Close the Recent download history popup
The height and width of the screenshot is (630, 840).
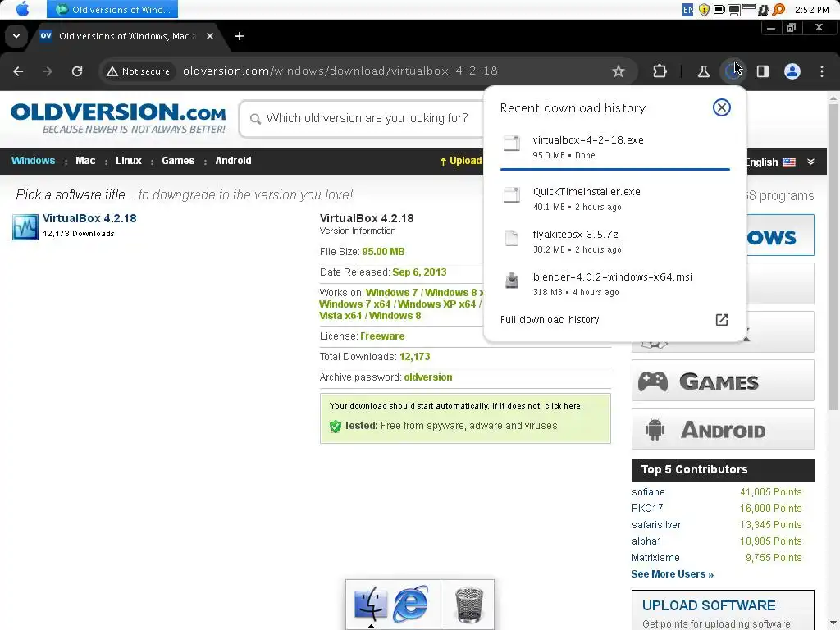coord(722,107)
